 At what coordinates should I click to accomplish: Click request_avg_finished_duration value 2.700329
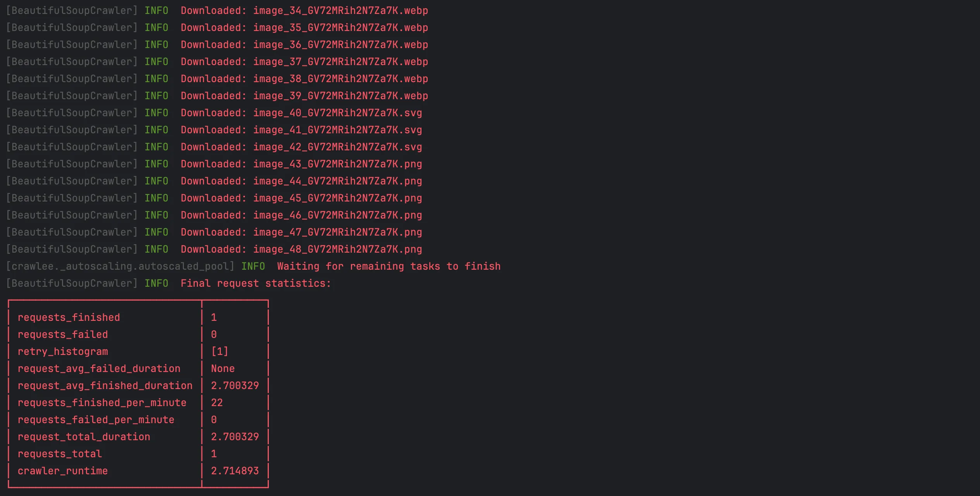click(235, 386)
